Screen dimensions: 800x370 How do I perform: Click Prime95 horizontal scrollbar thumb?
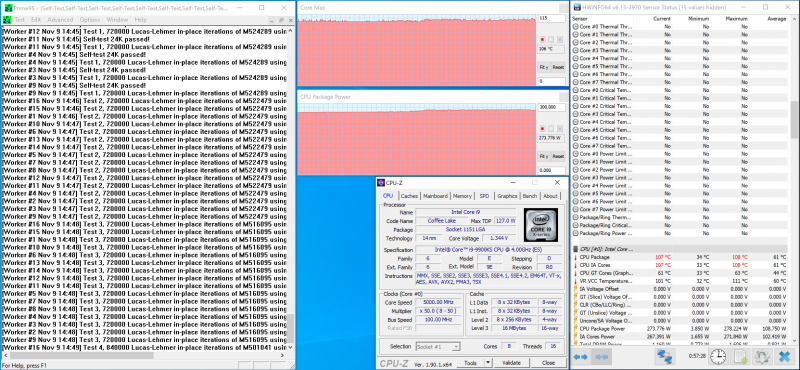pos(81,355)
